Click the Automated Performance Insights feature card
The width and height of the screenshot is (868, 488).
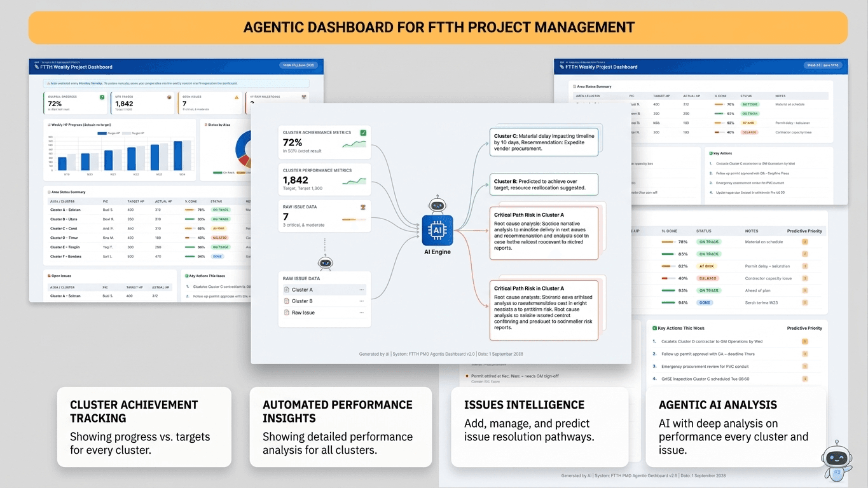[341, 427]
